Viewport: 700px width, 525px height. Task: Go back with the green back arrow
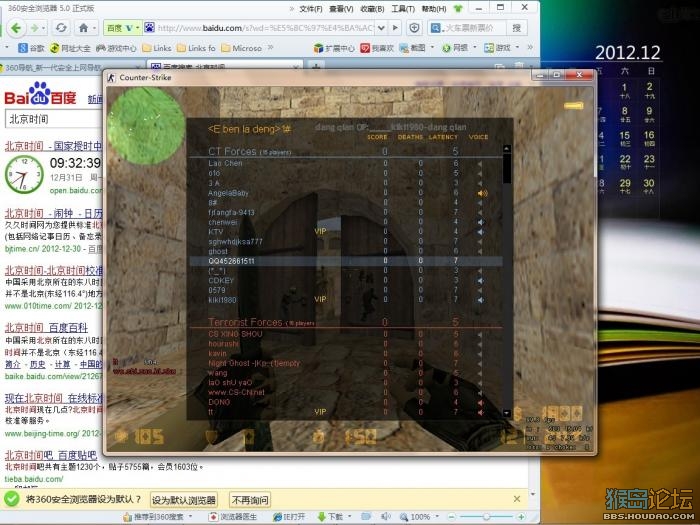coord(16,28)
